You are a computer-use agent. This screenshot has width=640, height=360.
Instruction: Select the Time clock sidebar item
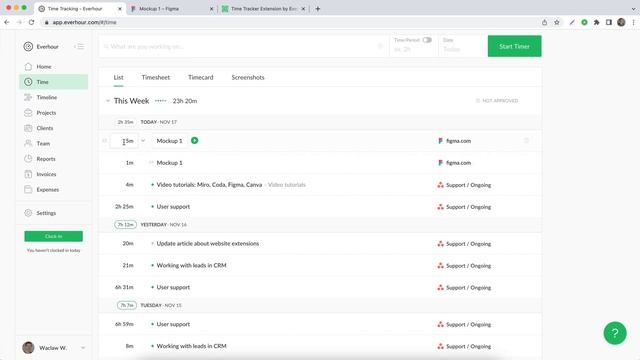click(53, 82)
